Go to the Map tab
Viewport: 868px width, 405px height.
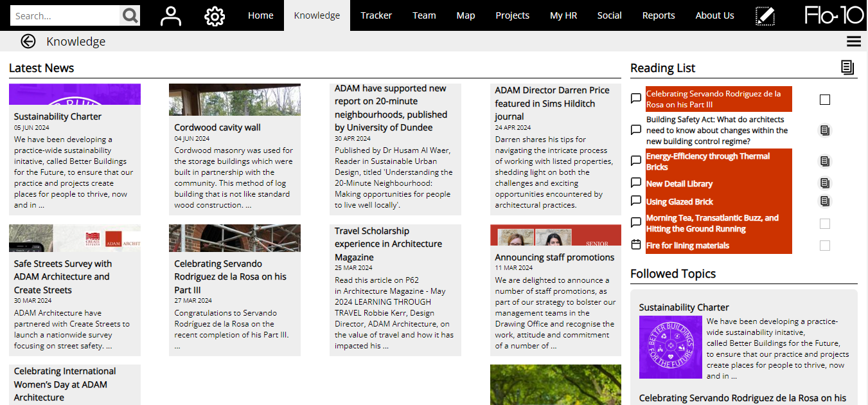coord(466,15)
